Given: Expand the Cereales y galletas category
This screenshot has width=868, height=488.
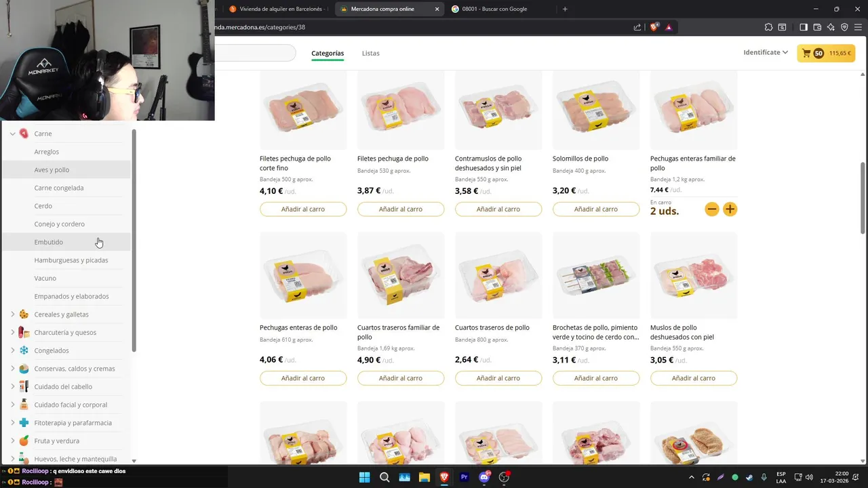Looking at the screenshot, I should point(12,314).
